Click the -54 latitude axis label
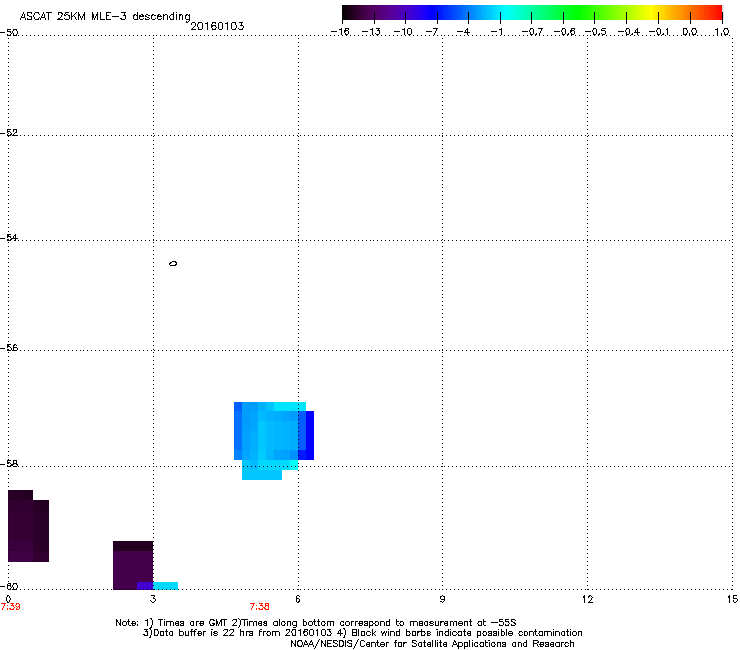Viewport: 740px width, 650px height. coord(9,238)
